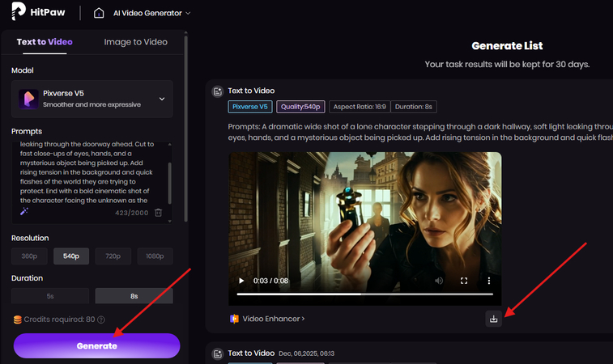Select 1080p resolution

(x=155, y=256)
